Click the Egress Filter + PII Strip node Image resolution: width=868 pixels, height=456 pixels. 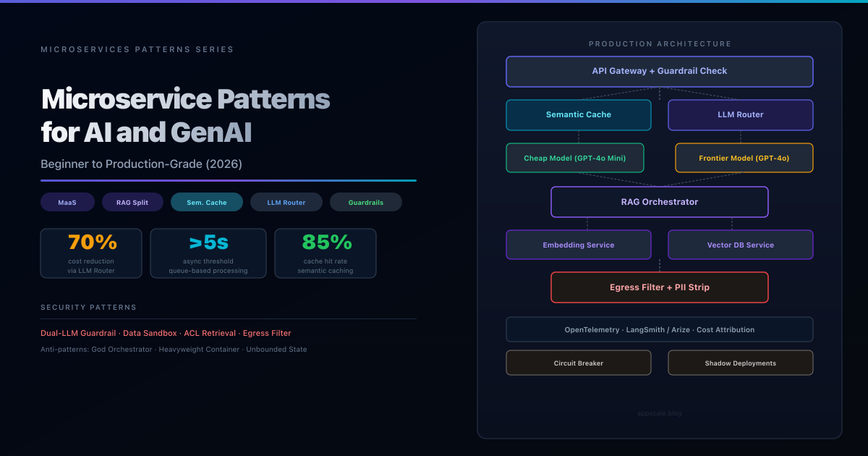(x=659, y=287)
